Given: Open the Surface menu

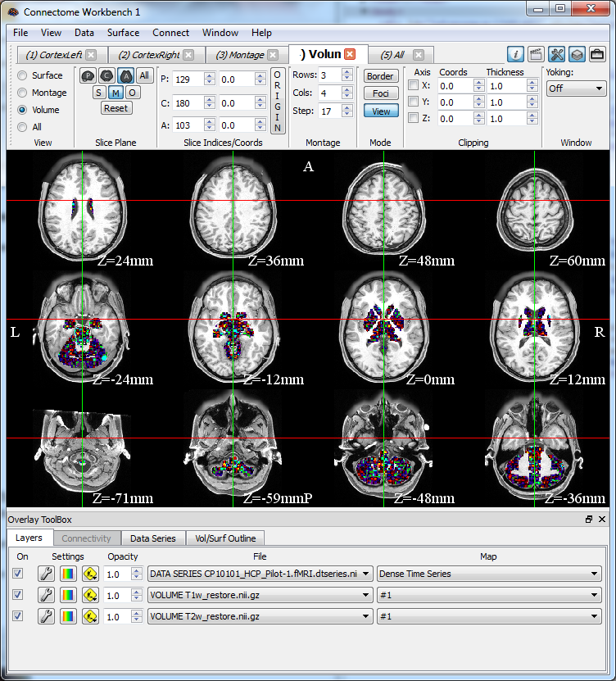Looking at the screenshot, I should pos(123,33).
